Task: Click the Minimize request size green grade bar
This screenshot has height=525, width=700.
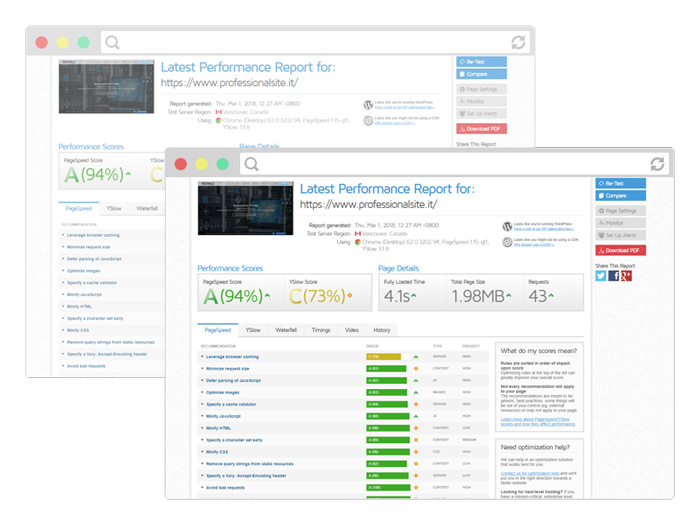Action: coord(387,369)
